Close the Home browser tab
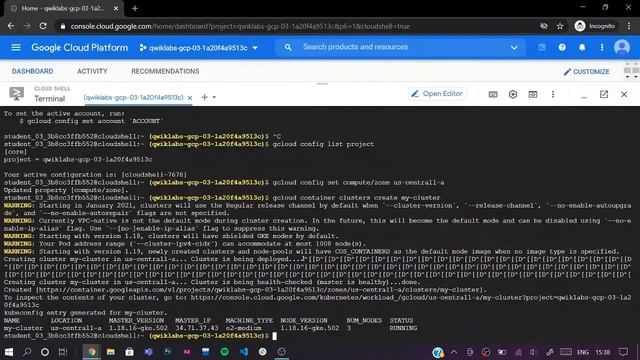 pos(116,8)
